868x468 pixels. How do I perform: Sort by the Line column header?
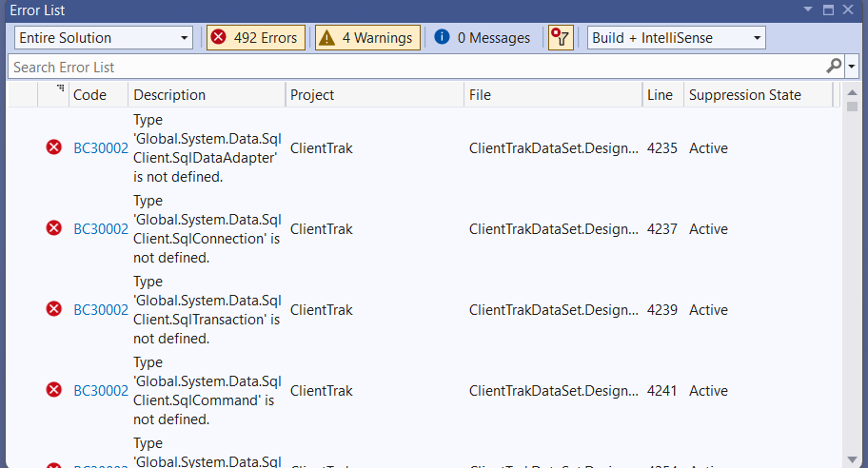(663, 95)
